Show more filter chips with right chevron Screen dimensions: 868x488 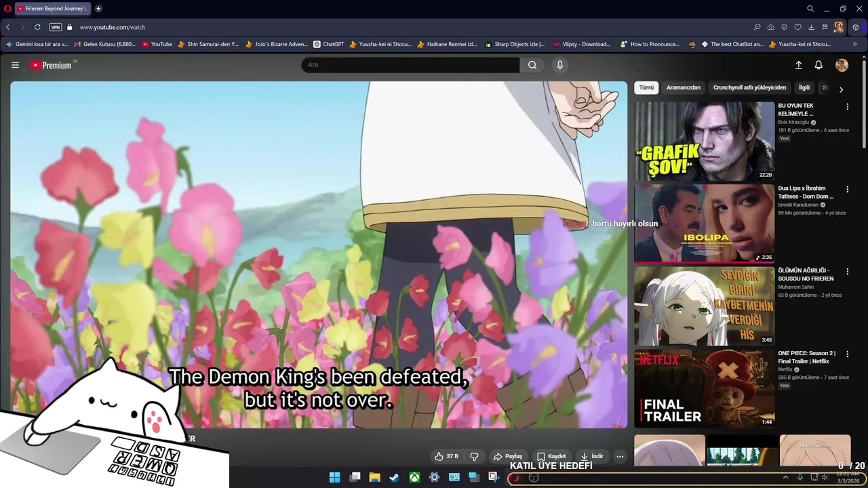coord(841,89)
